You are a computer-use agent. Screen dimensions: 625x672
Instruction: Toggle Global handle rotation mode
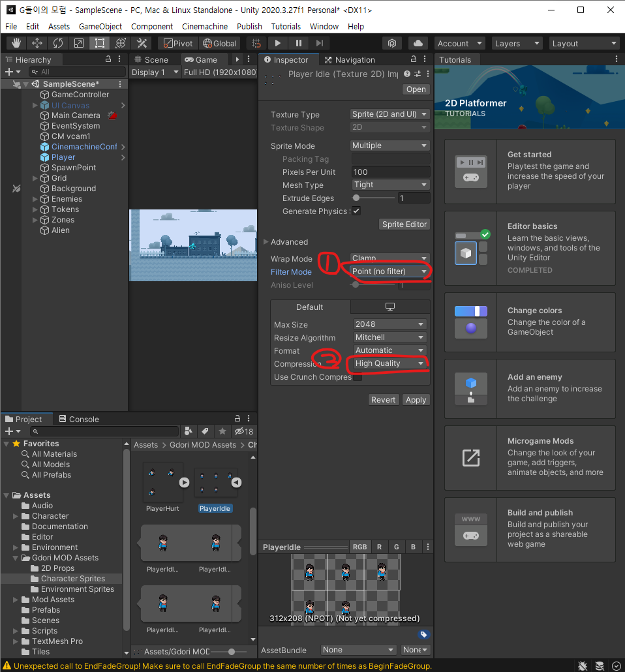click(x=220, y=43)
